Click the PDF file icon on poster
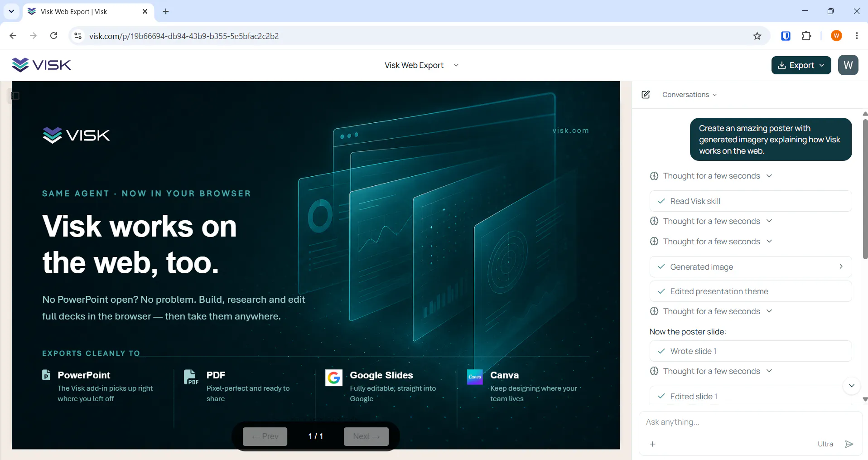 [191, 377]
